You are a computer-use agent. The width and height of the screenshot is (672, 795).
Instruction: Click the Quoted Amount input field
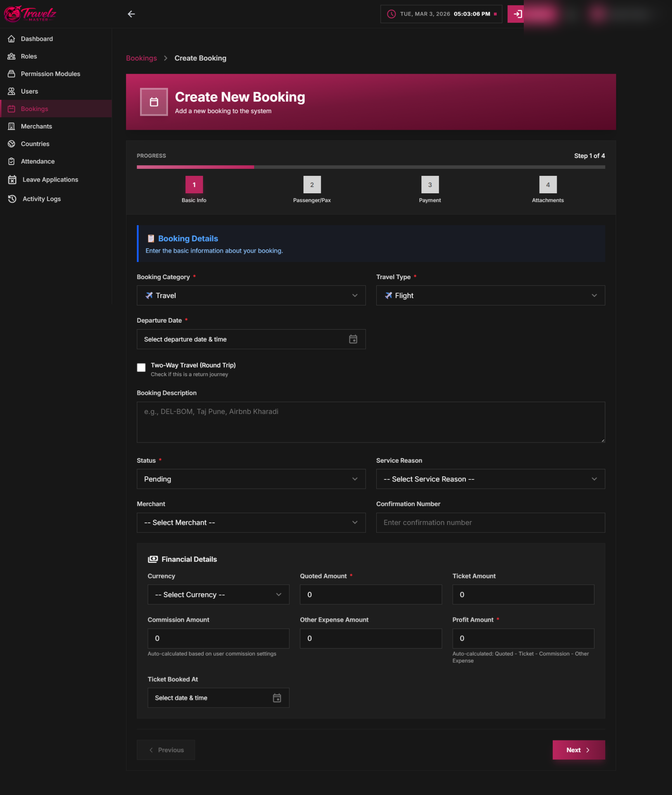(371, 595)
